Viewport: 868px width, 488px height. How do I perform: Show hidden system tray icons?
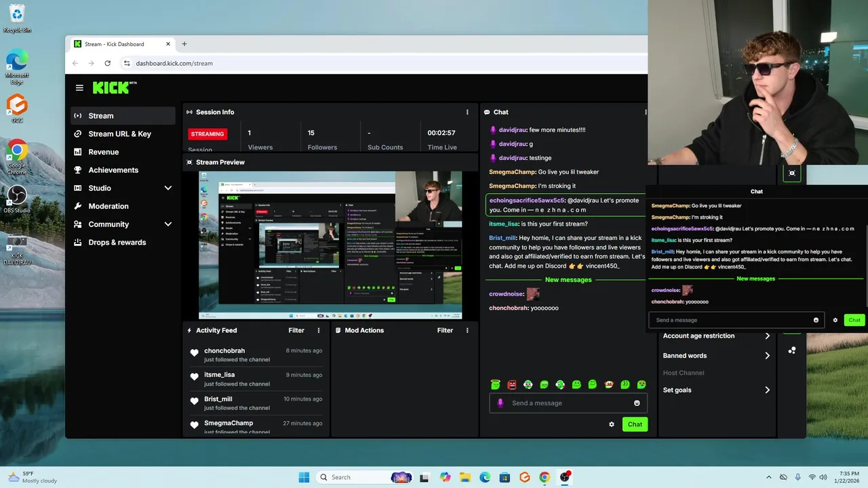click(768, 477)
